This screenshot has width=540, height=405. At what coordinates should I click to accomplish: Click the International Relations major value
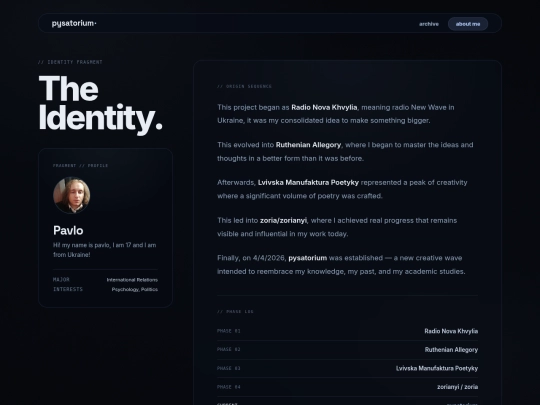coord(132,280)
